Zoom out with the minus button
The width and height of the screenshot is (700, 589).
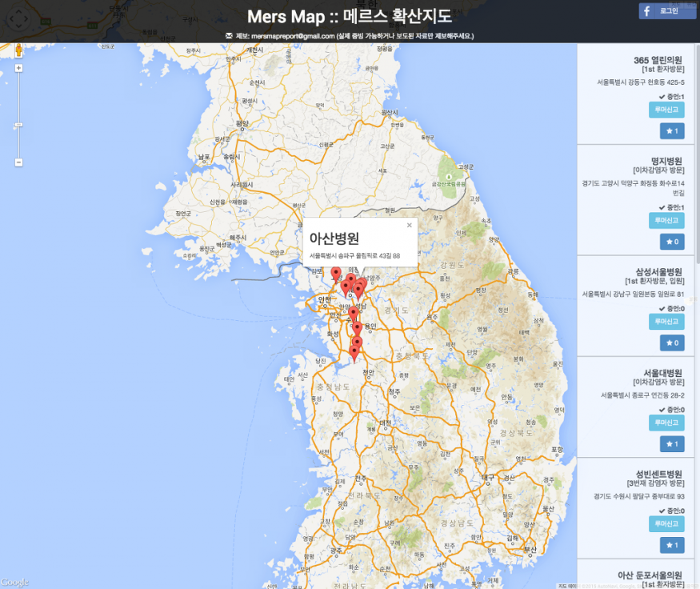[18, 162]
